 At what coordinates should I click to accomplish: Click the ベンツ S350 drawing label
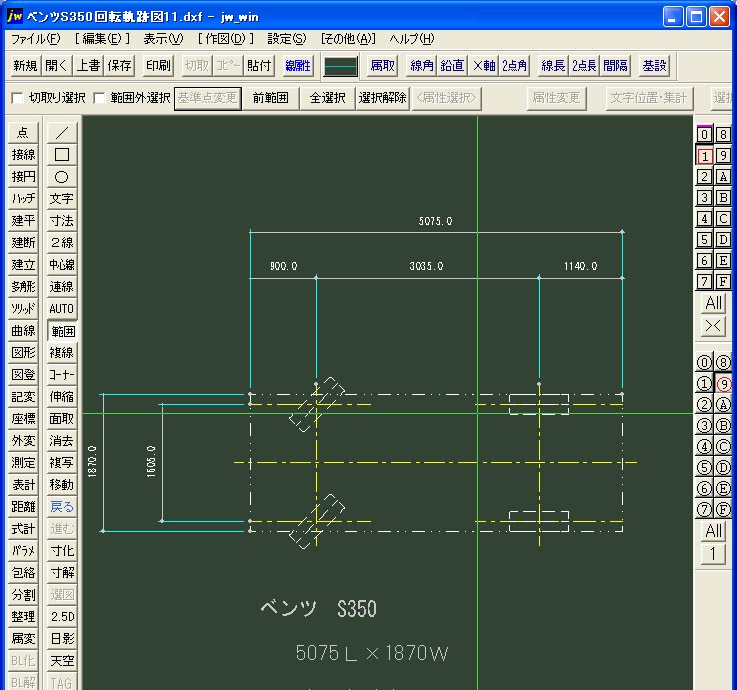pos(318,609)
